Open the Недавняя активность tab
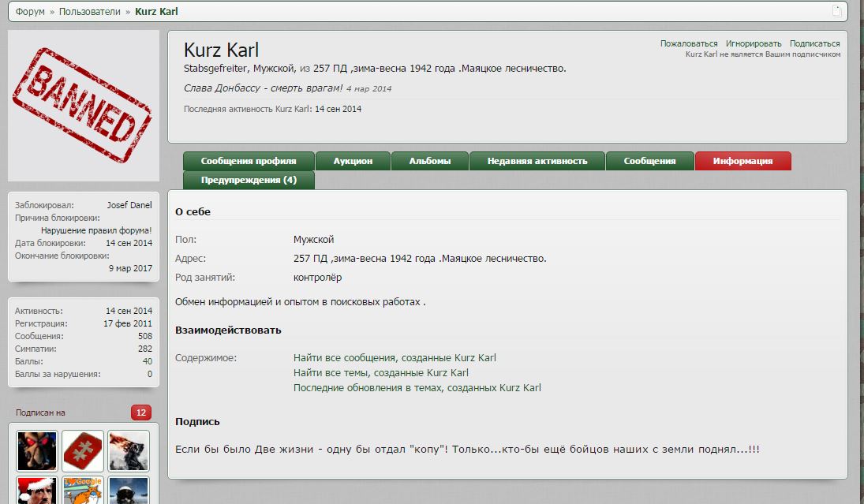Viewport: 864px width, 504px height. (x=537, y=161)
